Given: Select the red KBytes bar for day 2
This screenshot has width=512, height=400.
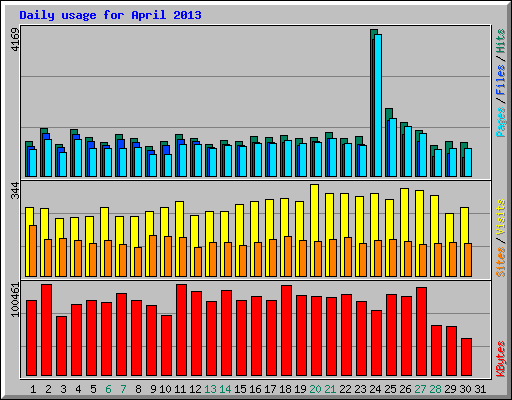Looking at the screenshot, I should coord(47,330).
